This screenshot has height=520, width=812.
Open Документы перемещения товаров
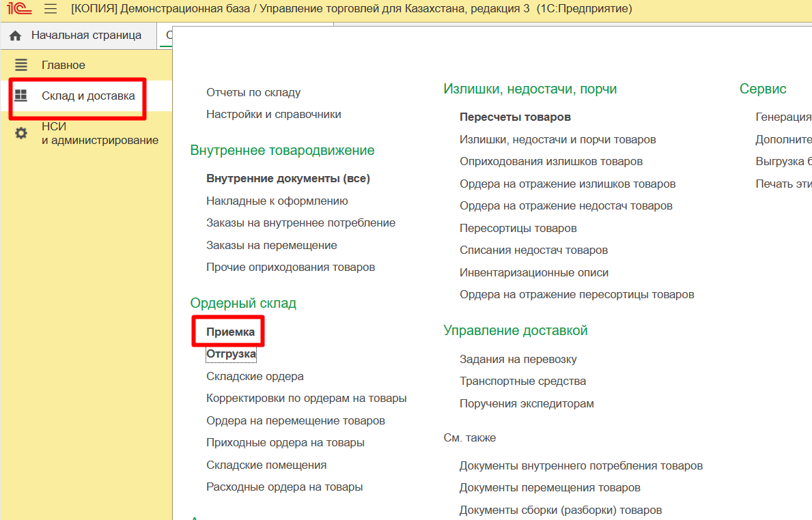[550, 488]
